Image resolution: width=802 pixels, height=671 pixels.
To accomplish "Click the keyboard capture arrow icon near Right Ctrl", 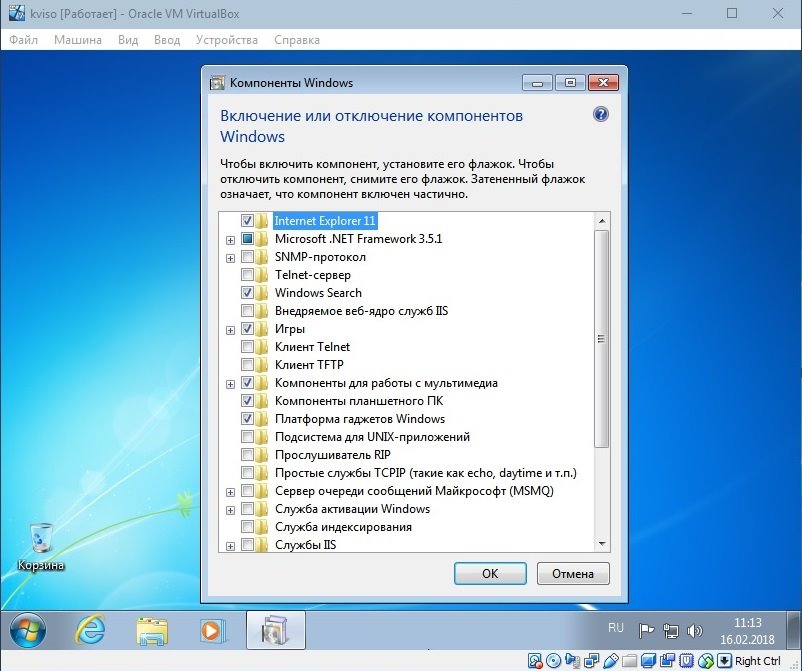I will click(724, 661).
